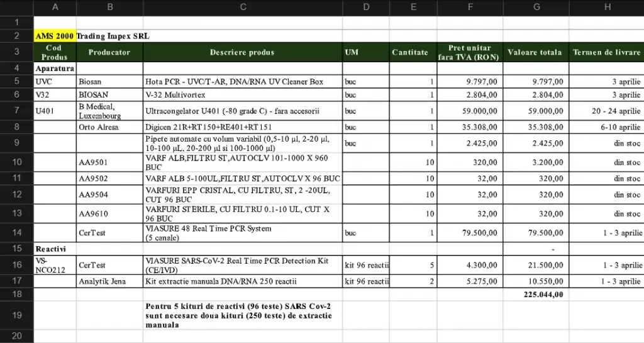The height and width of the screenshot is (343, 644).
Task: Select row 14 header
Action: (16, 232)
